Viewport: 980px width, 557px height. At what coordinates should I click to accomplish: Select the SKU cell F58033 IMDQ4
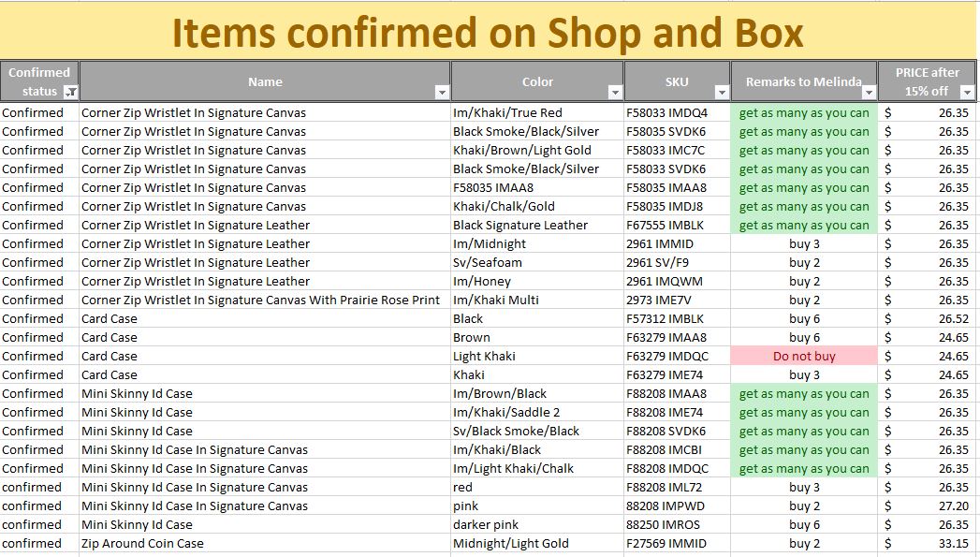pos(666,112)
